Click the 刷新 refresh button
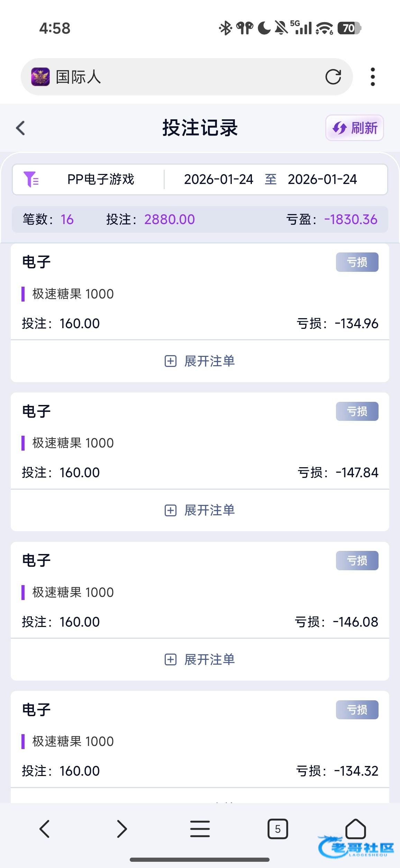The width and height of the screenshot is (400, 868). (x=354, y=128)
